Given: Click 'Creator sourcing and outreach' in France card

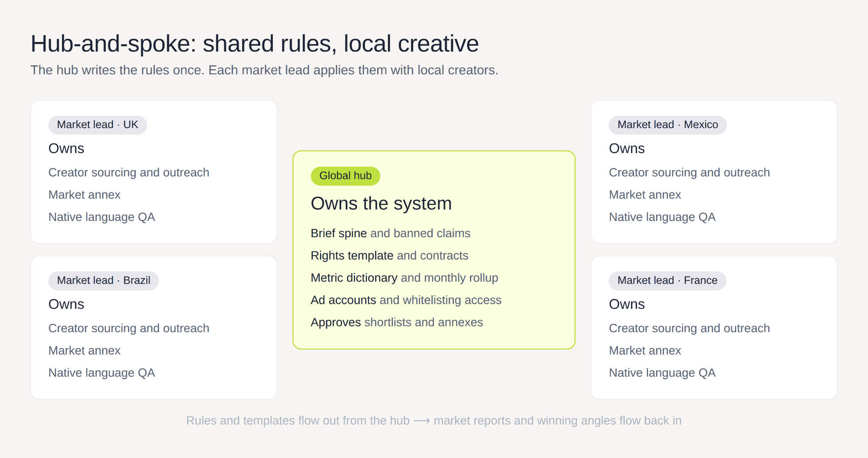Looking at the screenshot, I should 689,328.
